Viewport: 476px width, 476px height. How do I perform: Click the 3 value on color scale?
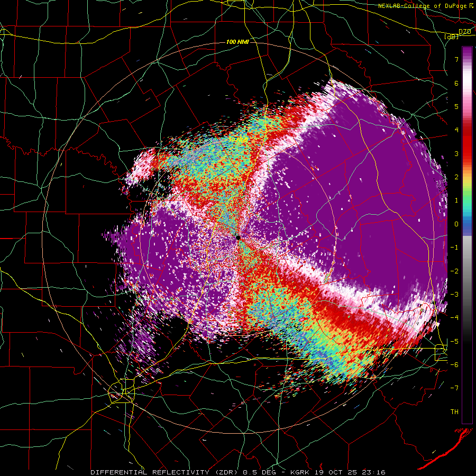[x=456, y=153]
